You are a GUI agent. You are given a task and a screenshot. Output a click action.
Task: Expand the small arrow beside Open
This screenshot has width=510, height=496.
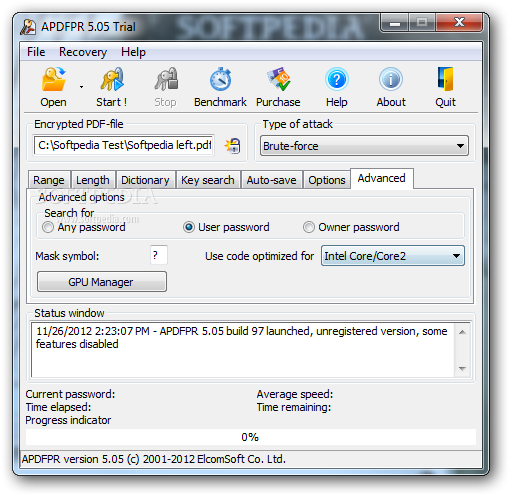(81, 87)
